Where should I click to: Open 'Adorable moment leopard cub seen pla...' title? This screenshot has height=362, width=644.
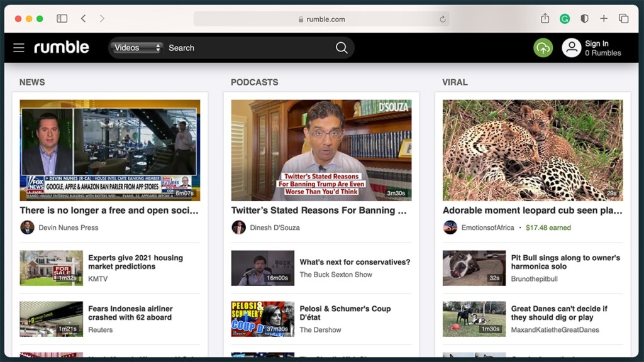[x=532, y=211]
